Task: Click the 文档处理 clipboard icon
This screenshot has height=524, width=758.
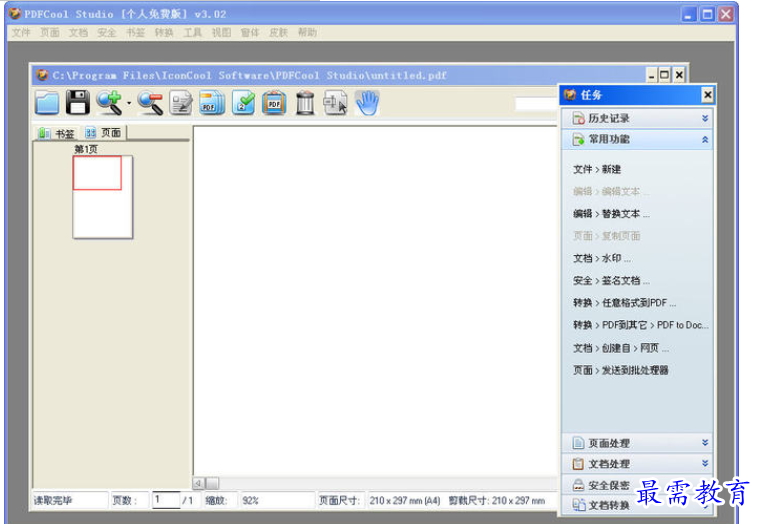Action: click(578, 464)
